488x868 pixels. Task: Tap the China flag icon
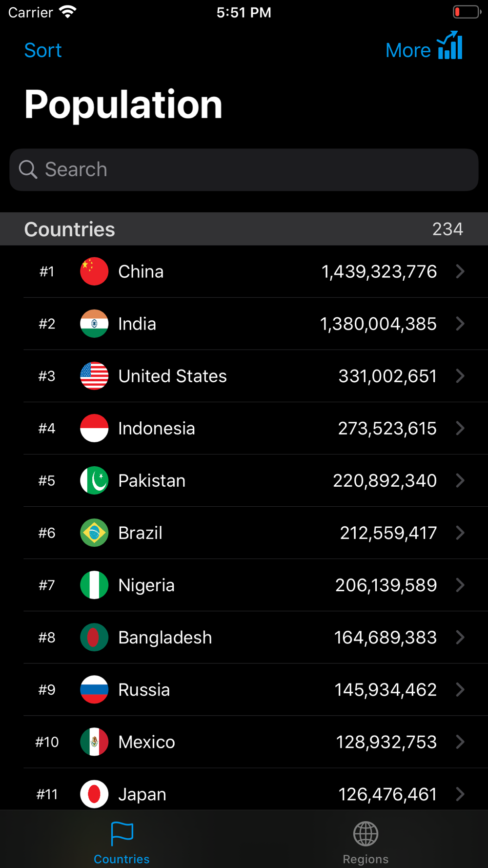coord(94,271)
